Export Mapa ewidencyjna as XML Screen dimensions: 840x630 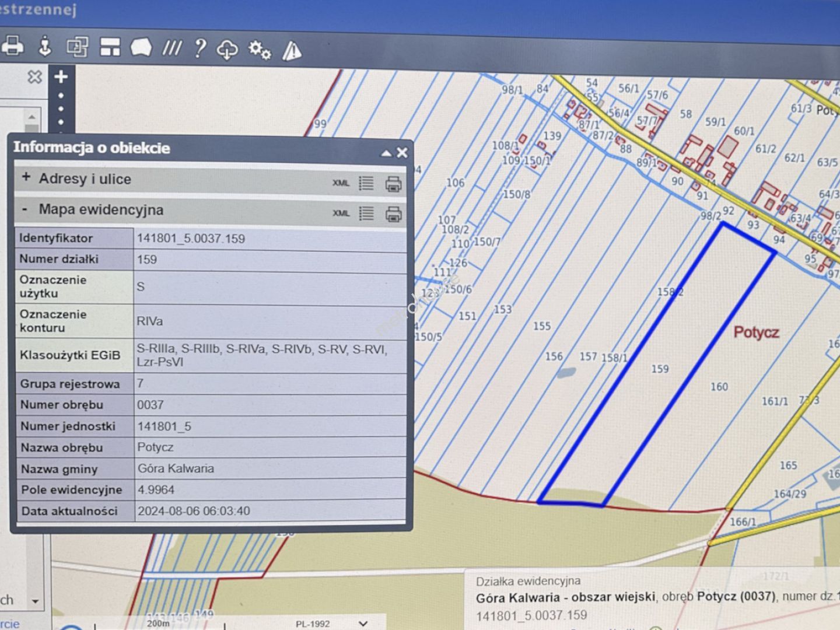tap(341, 213)
